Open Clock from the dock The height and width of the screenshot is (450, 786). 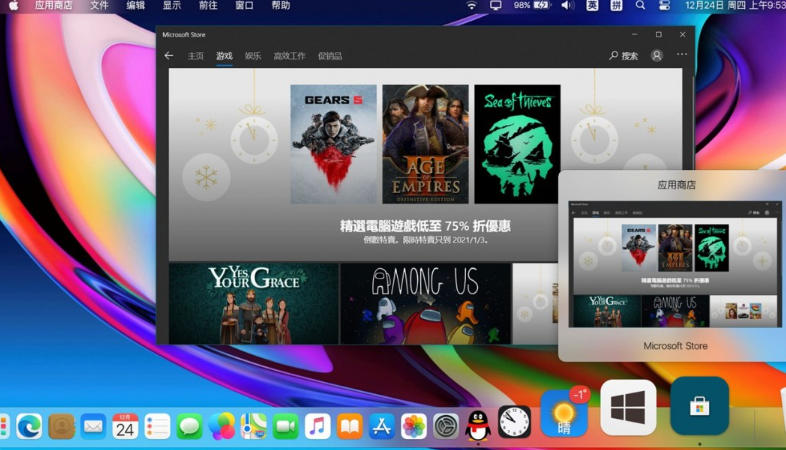point(514,422)
